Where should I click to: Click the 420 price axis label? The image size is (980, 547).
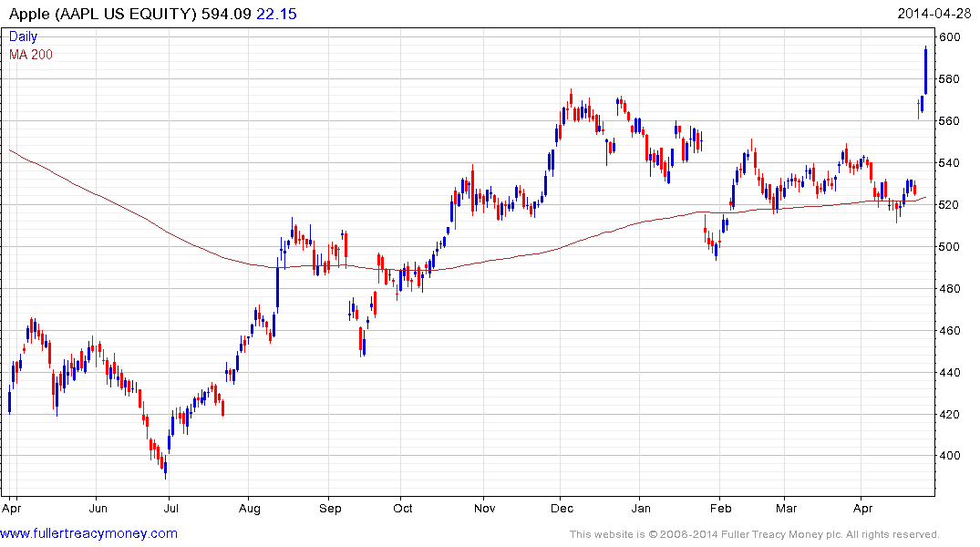(x=949, y=414)
